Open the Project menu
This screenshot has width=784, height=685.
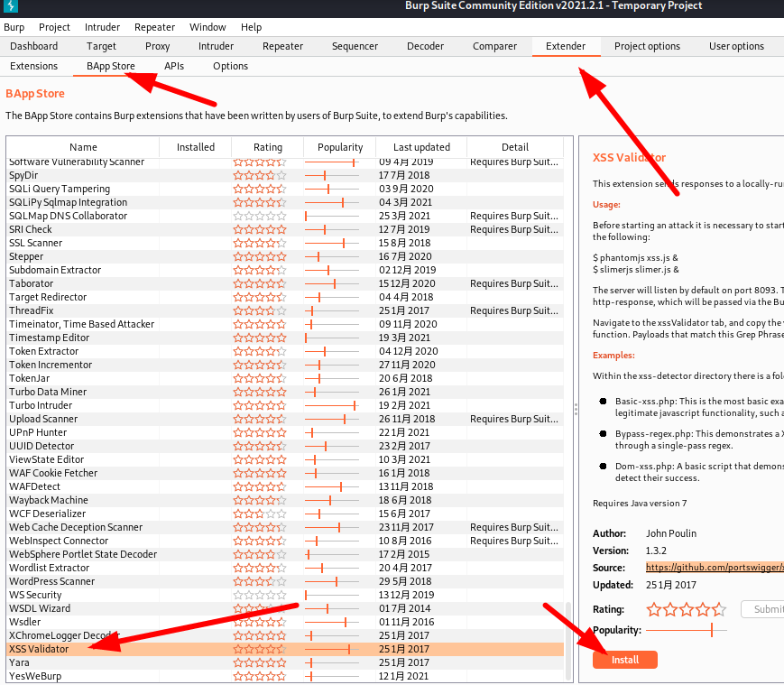pos(54,27)
